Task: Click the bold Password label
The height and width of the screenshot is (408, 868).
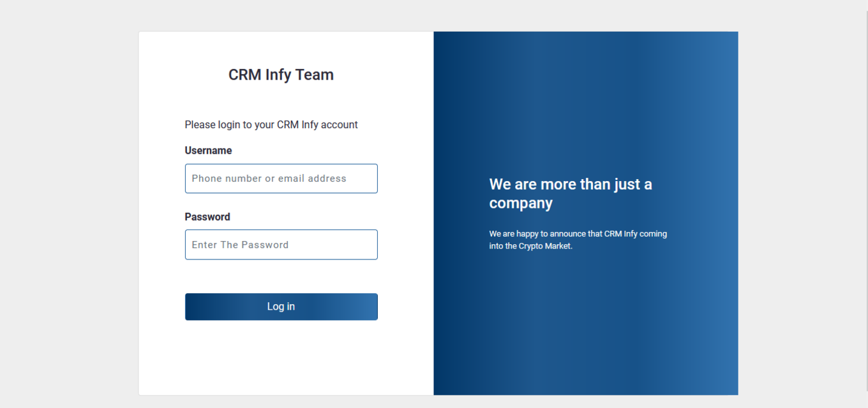Action: (x=207, y=217)
